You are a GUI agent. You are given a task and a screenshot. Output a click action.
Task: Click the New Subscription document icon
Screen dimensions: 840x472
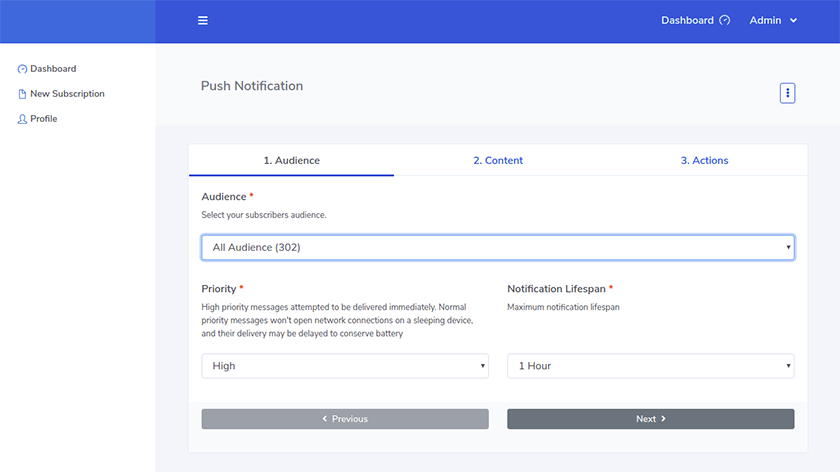22,94
